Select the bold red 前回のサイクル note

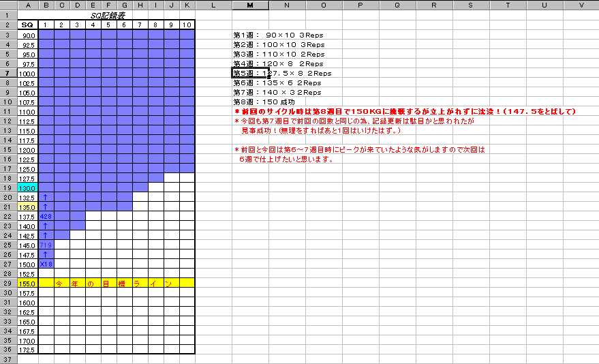[405, 111]
